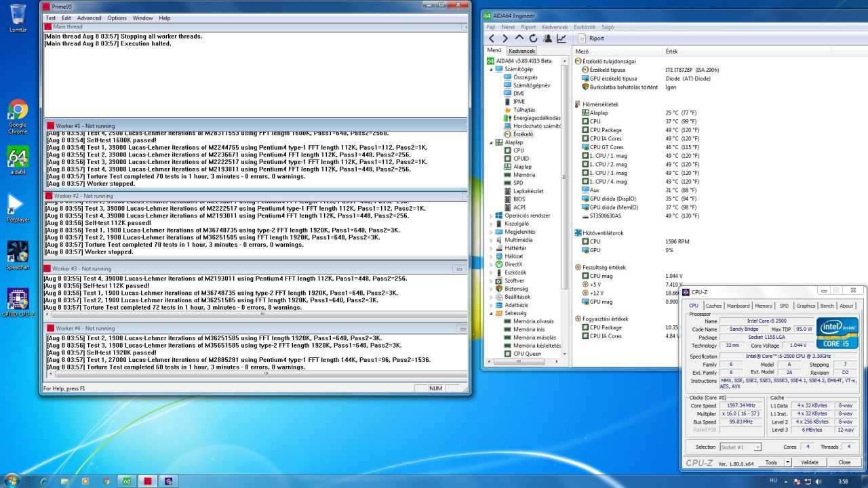Open the AIDA64 user profile icon
The height and width of the screenshot is (488, 868).
pos(547,39)
